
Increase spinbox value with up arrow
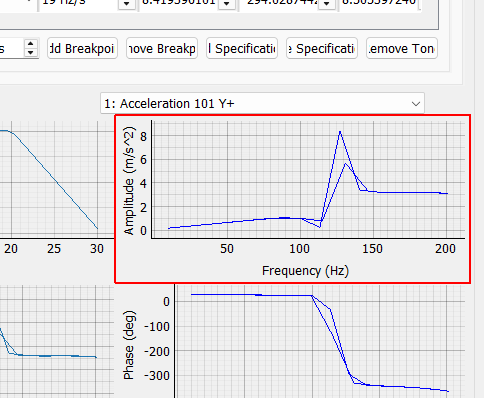click(x=31, y=44)
